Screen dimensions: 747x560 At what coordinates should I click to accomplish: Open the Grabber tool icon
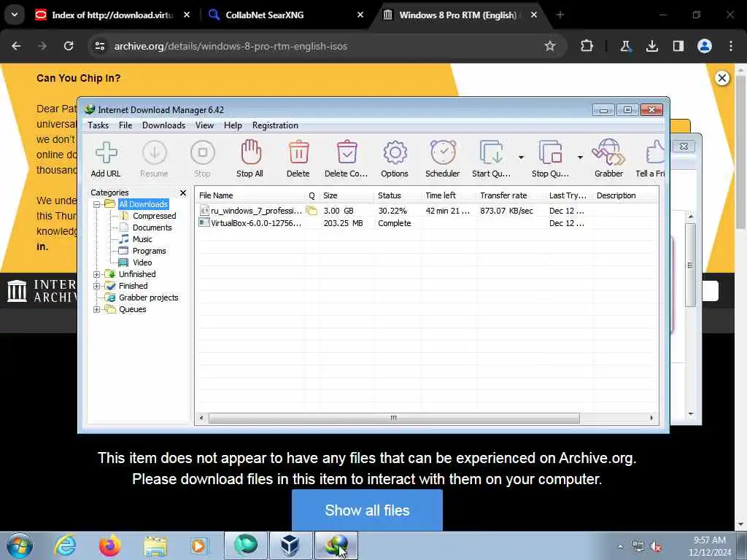pyautogui.click(x=609, y=159)
